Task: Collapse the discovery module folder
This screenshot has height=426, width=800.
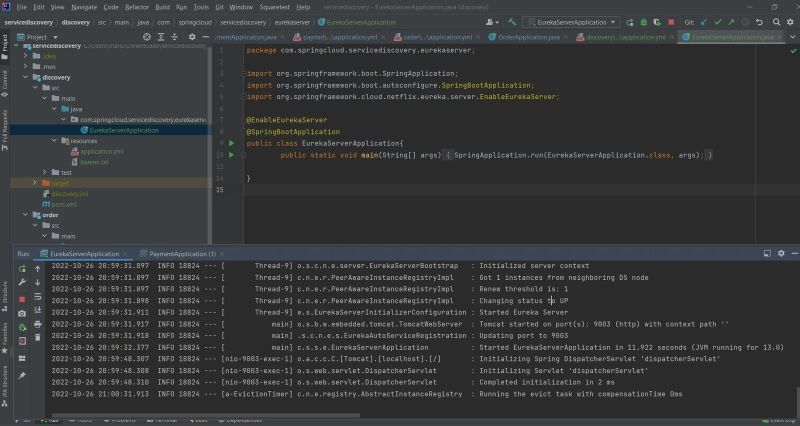Action: click(x=26, y=77)
